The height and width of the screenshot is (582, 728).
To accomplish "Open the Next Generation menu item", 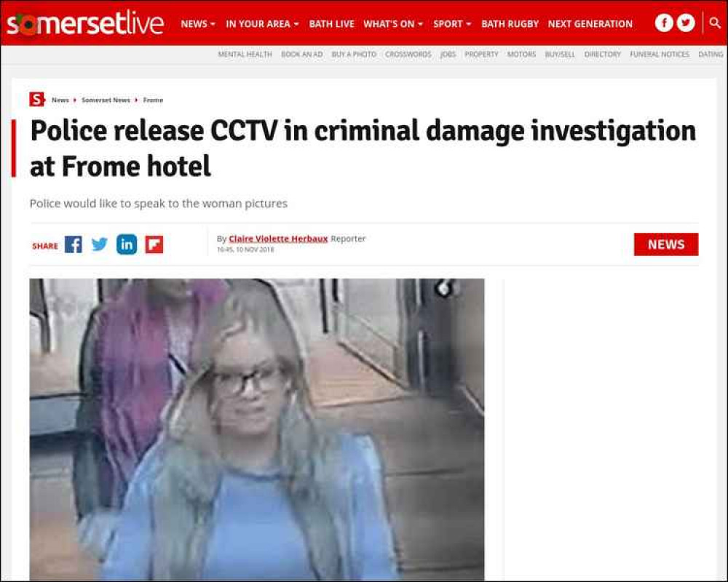I will pos(590,24).
